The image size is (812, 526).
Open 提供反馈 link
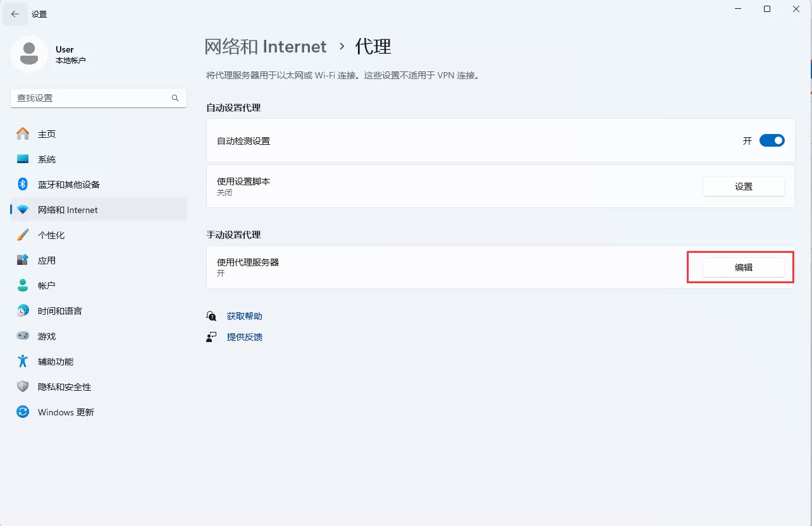(245, 336)
